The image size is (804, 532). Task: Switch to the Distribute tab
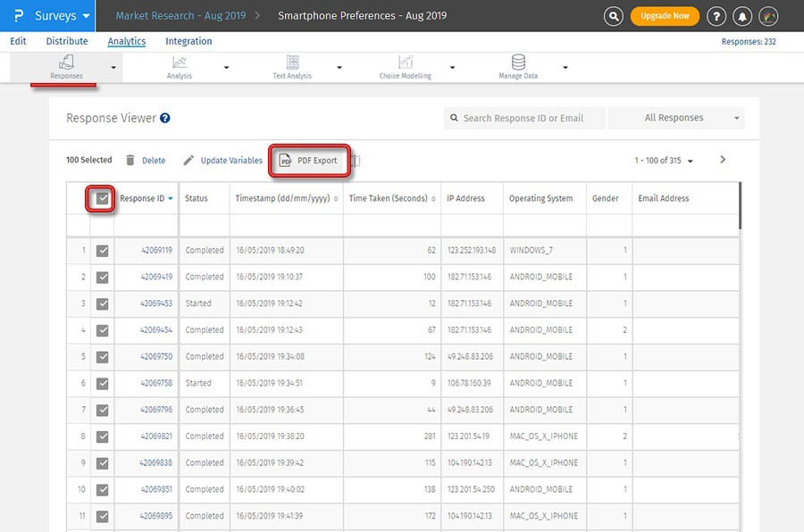(x=67, y=41)
